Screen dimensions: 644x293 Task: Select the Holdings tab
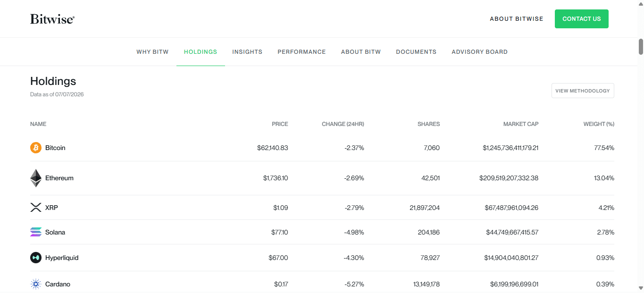point(201,52)
